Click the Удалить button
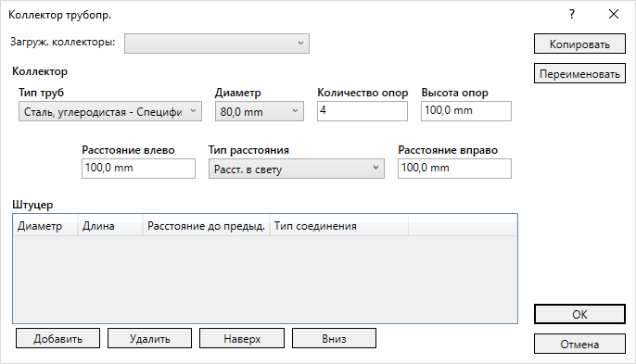Screen dimensions: 636x364 [x=149, y=338]
